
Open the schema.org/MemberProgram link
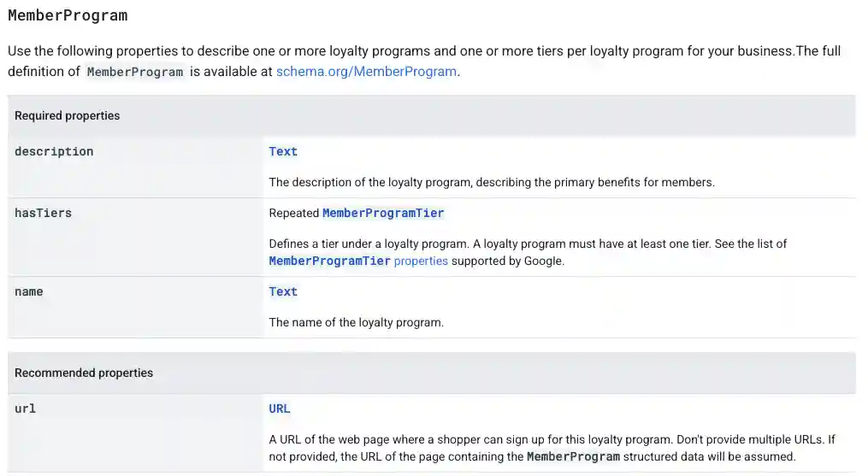(366, 72)
